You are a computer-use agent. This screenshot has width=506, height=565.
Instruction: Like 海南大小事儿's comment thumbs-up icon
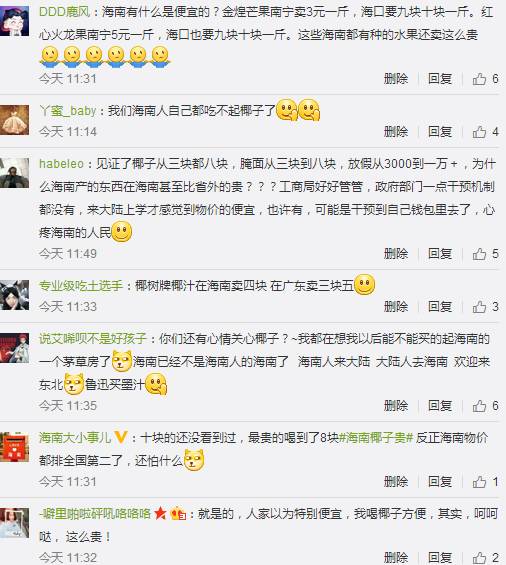point(479,482)
